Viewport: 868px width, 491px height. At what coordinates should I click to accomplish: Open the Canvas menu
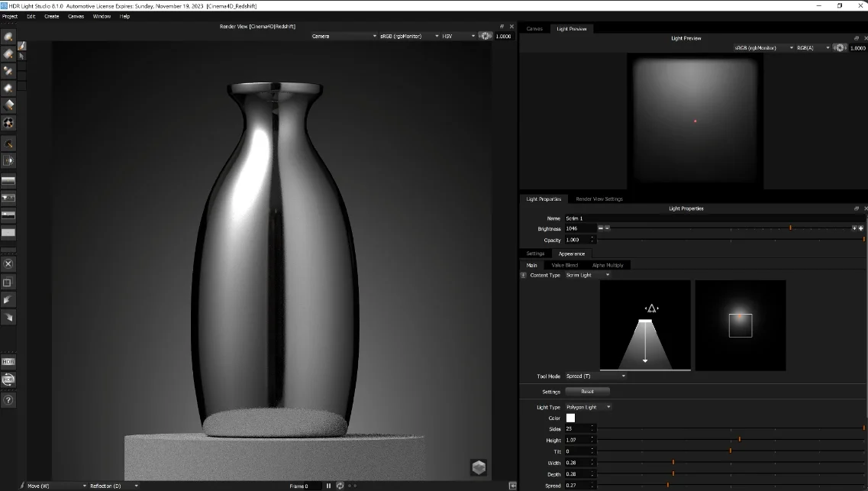76,16
